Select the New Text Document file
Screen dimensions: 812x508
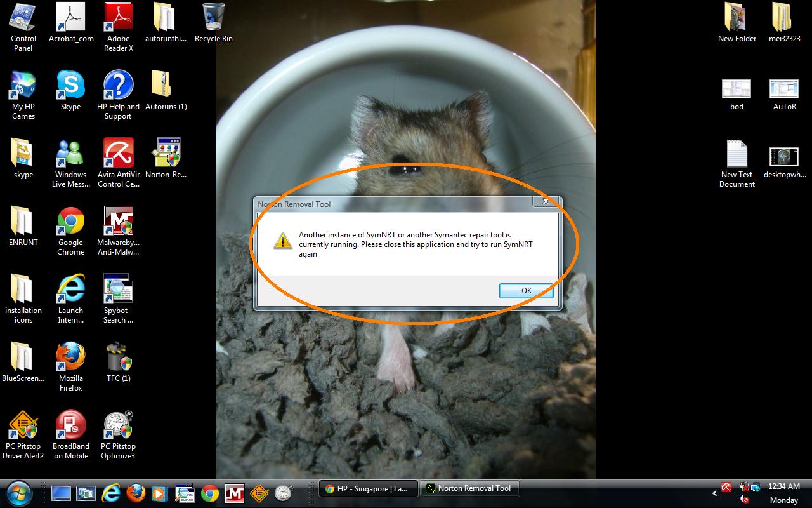pyautogui.click(x=737, y=163)
